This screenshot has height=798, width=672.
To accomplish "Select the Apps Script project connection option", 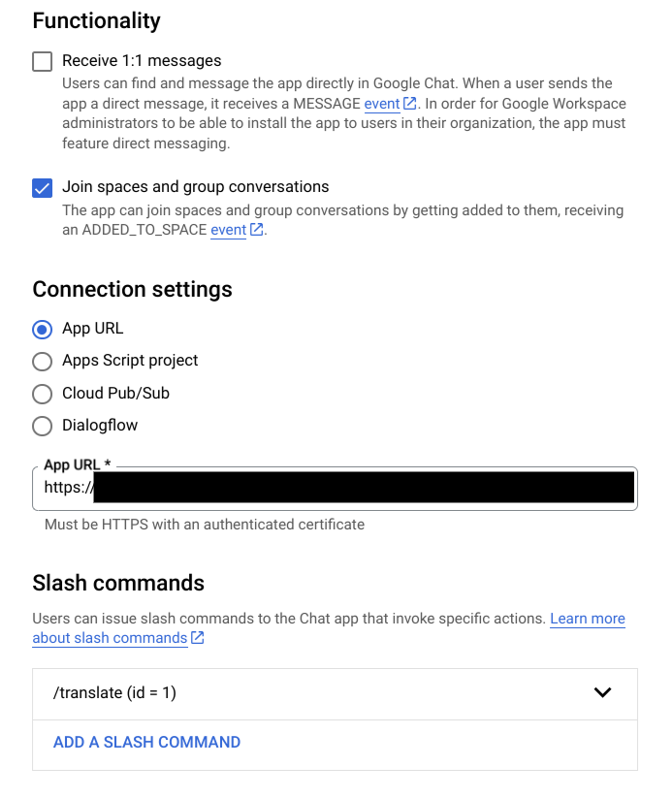I will (x=42, y=361).
